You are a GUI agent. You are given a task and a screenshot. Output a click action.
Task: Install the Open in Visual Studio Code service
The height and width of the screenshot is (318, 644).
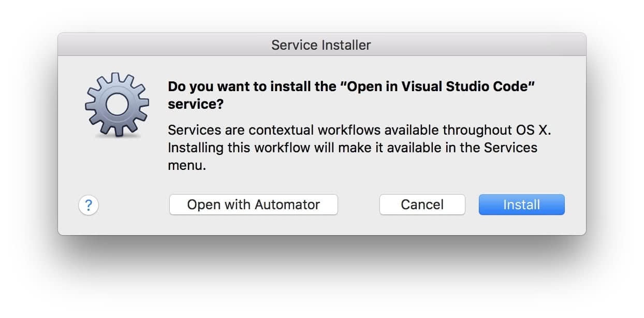(521, 205)
